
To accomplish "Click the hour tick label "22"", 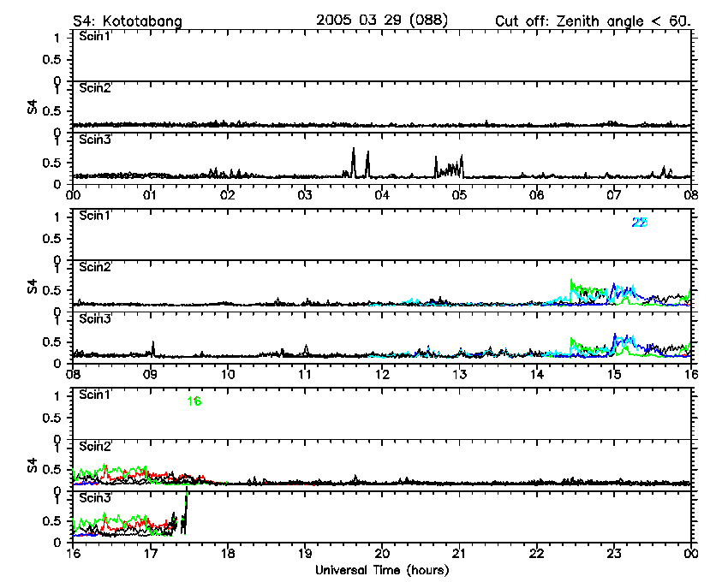I will tap(537, 554).
